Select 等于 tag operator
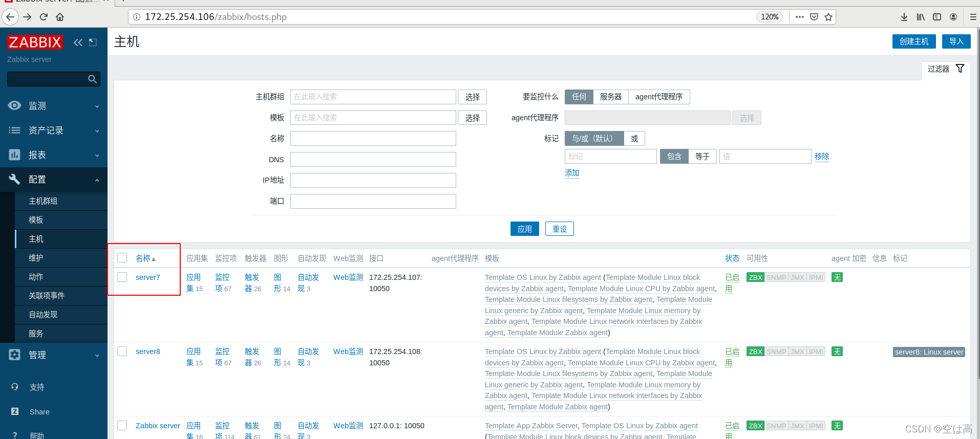The height and width of the screenshot is (439, 980). click(x=702, y=157)
